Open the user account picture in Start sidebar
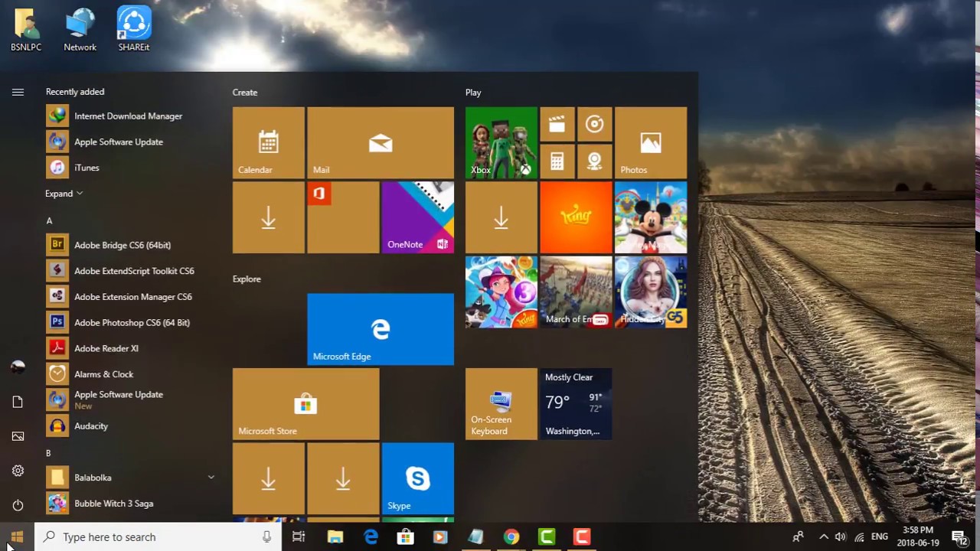Viewport: 980px width, 551px height. (18, 367)
